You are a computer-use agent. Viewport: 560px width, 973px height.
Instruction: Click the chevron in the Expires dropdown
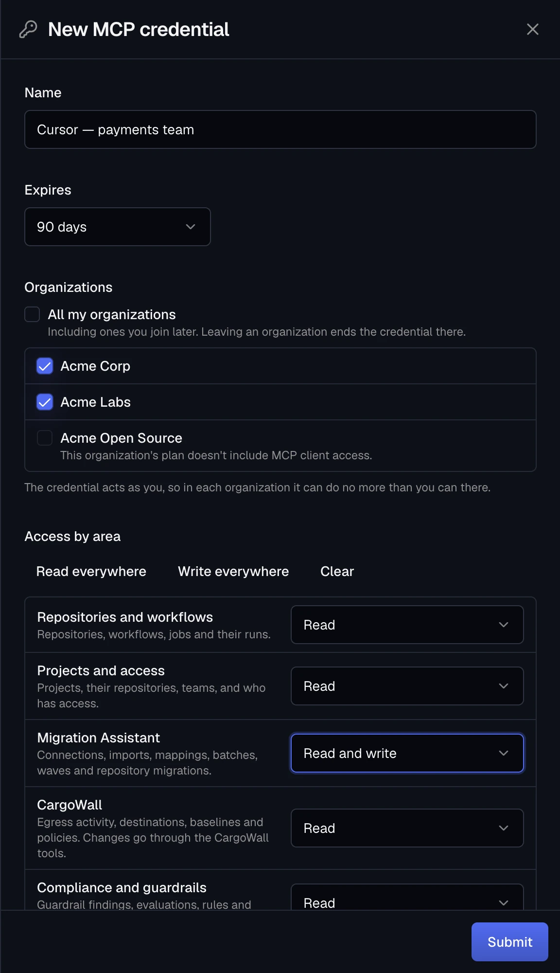tap(191, 227)
